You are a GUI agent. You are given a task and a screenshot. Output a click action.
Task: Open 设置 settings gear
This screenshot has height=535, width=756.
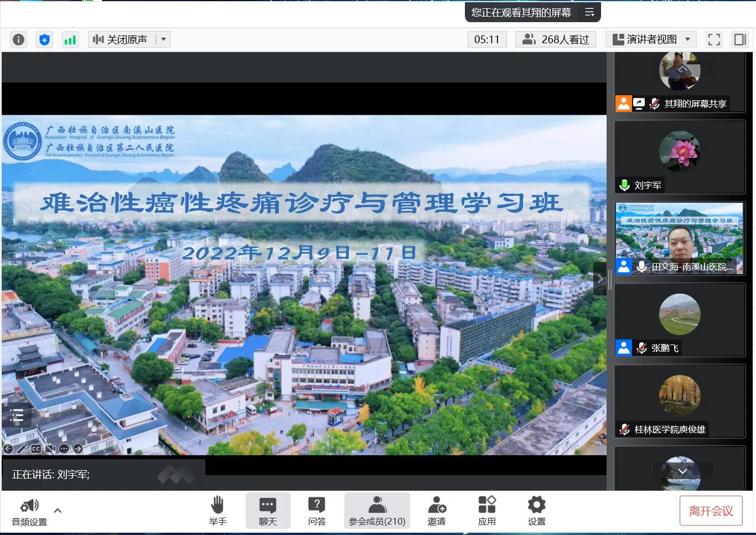coord(536,511)
